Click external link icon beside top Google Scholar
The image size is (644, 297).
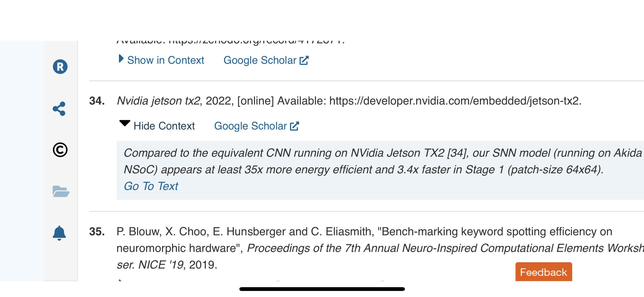point(304,60)
